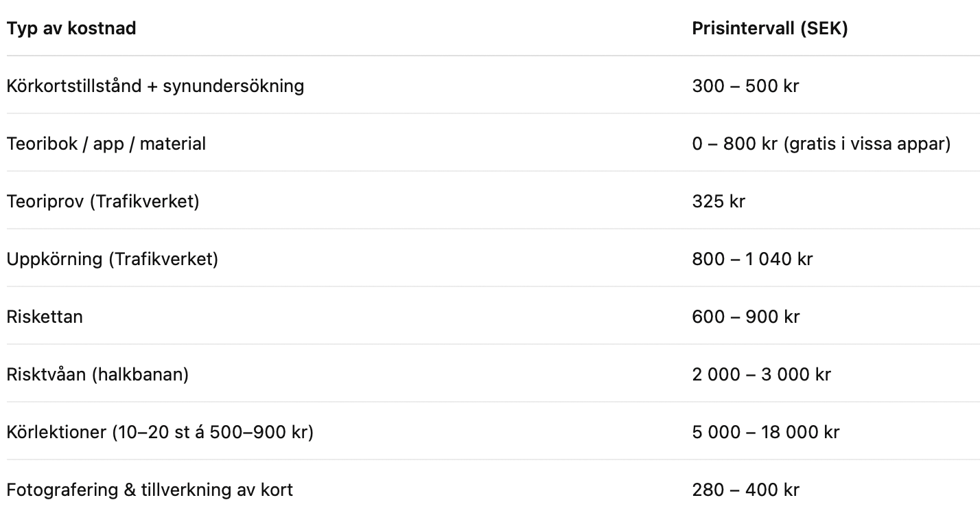Select the '5 000 – 18 000 kr' price cell

point(766,432)
